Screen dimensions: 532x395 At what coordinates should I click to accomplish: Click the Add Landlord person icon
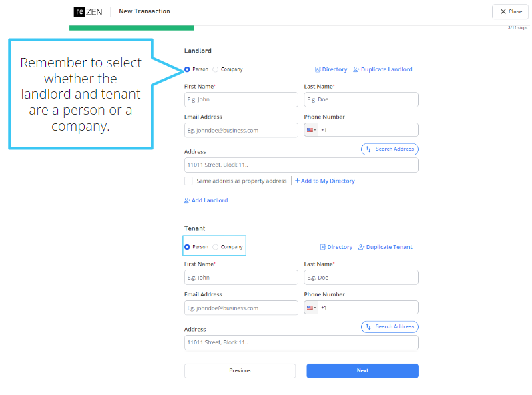pyautogui.click(x=187, y=200)
